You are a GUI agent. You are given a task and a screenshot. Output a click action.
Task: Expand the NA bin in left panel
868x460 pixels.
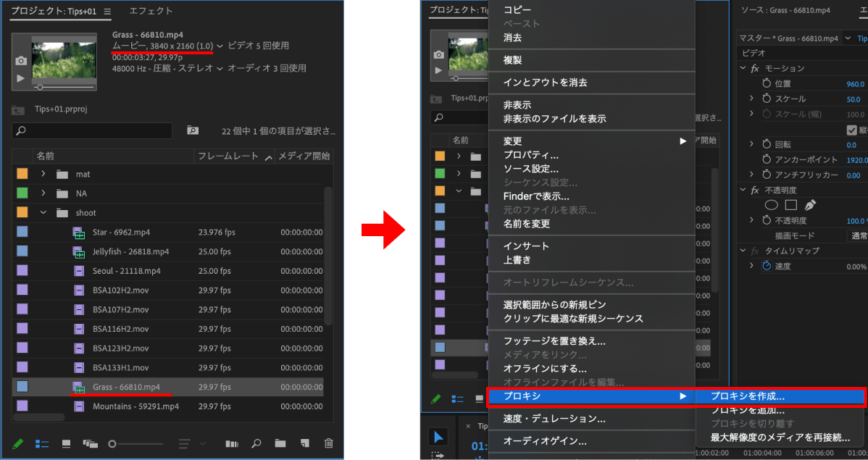[x=43, y=193]
